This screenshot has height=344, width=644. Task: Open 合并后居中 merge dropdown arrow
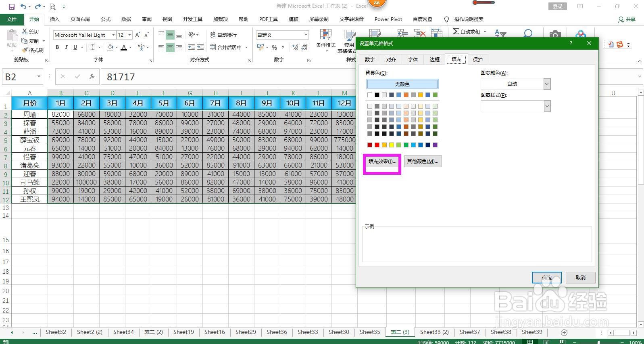pos(246,47)
